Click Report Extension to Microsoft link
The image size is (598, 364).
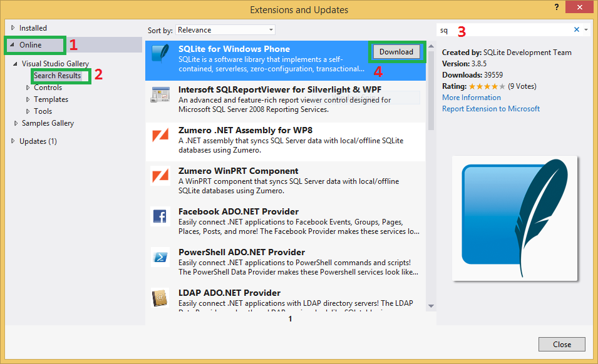(491, 109)
